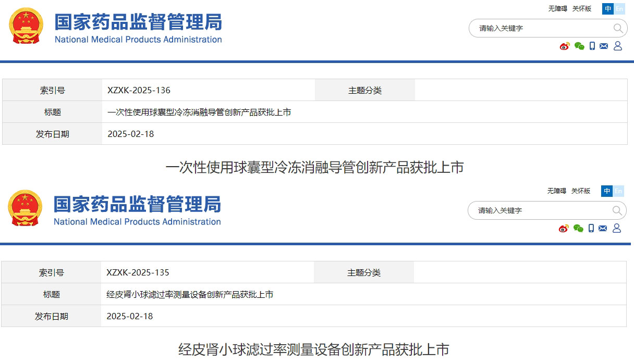The height and width of the screenshot is (364, 634).
Task: Click the national emblem logo in upper header
Action: [x=26, y=26]
